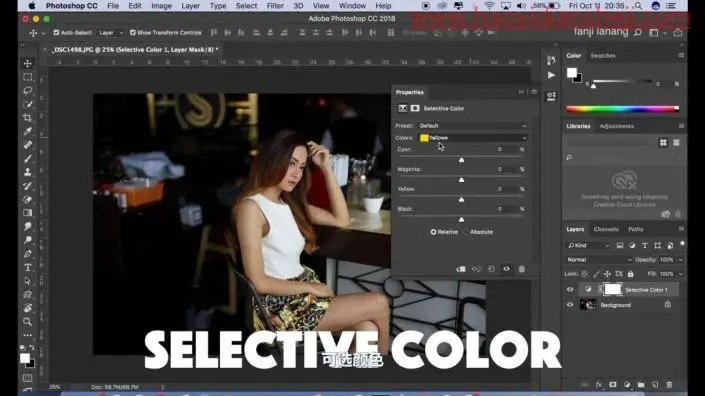Screen dimensions: 705x396
Task: Select the Eyedropper tool
Action: point(27,131)
